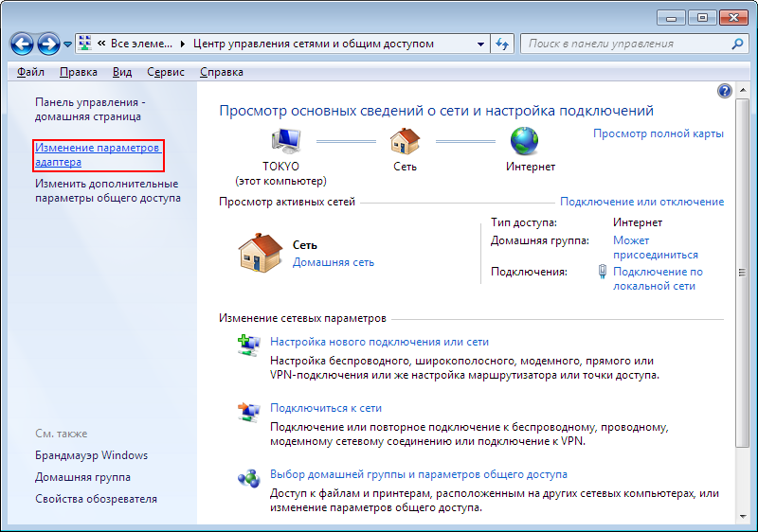Image resolution: width=758 pixels, height=532 pixels.
Task: Open the recent pages dropdown near Forward
Action: [x=67, y=44]
